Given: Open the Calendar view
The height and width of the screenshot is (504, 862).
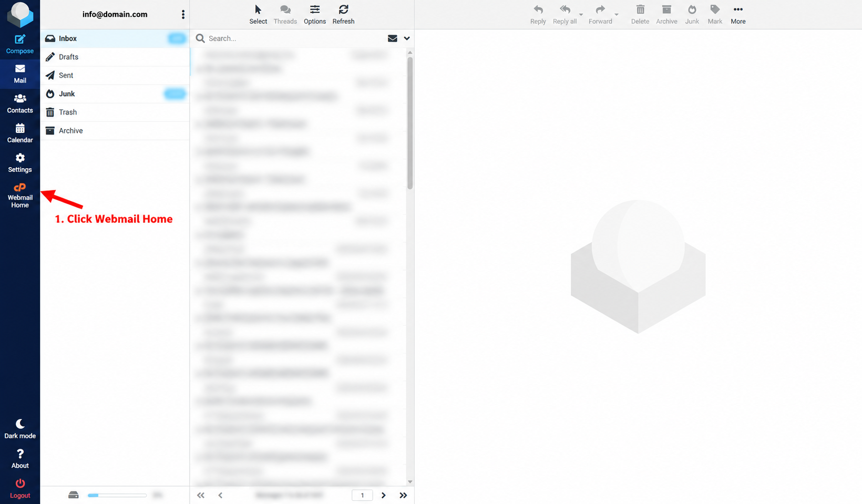Looking at the screenshot, I should coord(20,133).
